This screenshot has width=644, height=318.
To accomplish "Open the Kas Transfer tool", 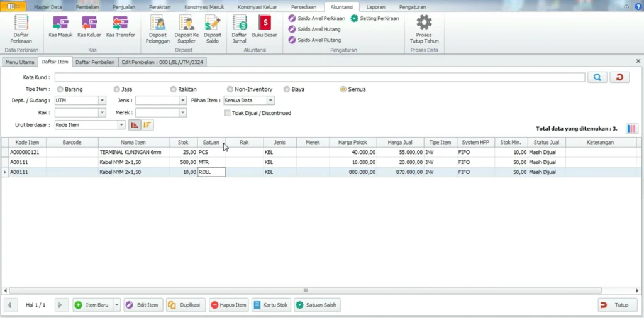I will click(x=120, y=27).
